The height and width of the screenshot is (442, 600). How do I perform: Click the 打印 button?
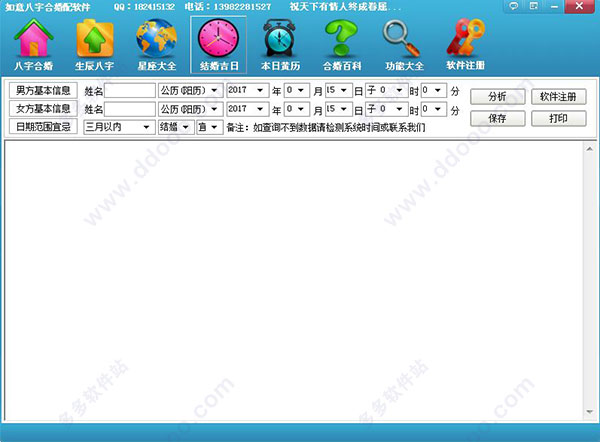[x=558, y=119]
